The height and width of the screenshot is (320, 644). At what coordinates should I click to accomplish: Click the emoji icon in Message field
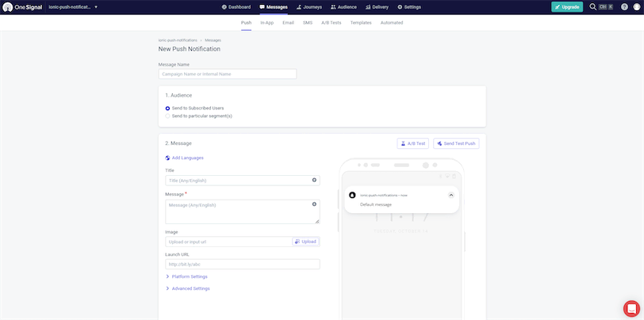pos(314,204)
